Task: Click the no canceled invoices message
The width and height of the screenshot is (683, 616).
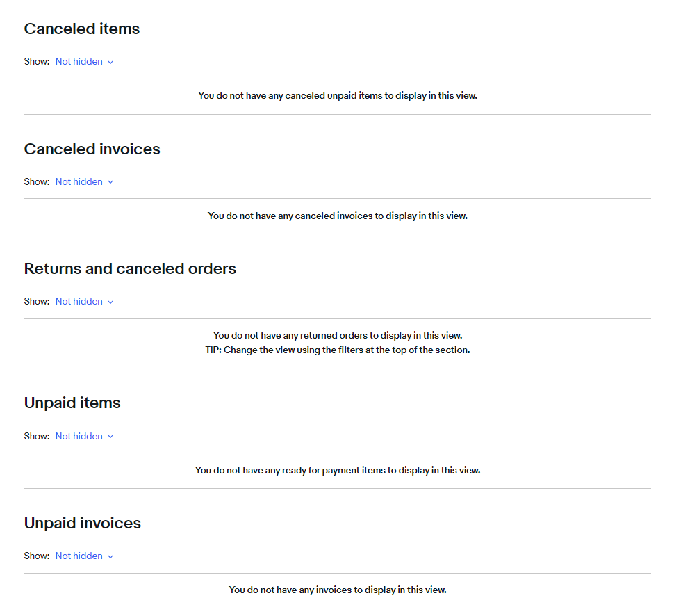Action: click(x=338, y=216)
